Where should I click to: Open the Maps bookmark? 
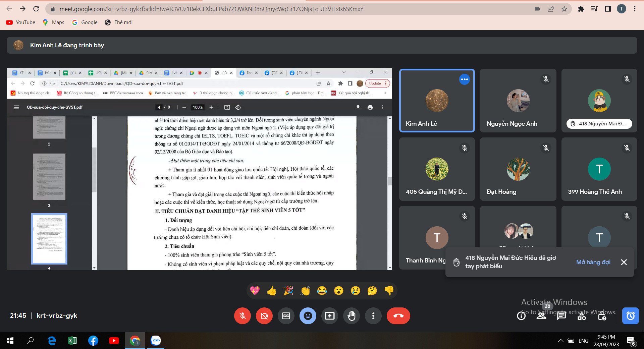tap(53, 22)
